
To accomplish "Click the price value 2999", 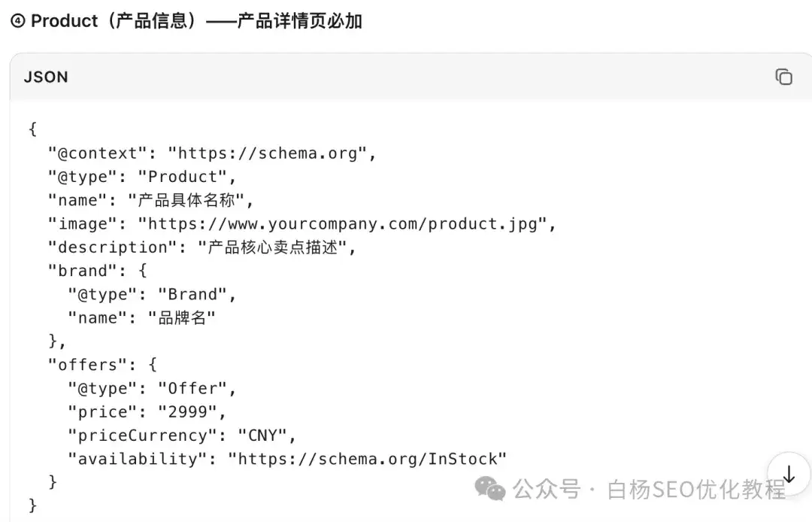I will [187, 411].
